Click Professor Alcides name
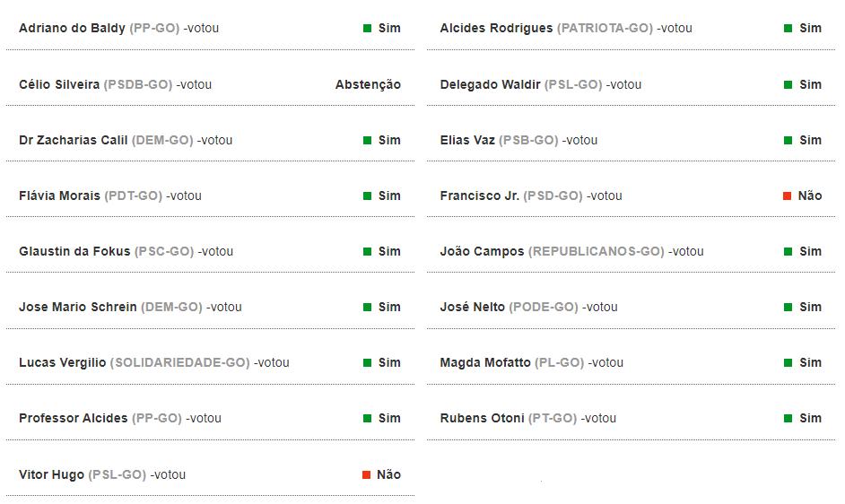 [73, 418]
